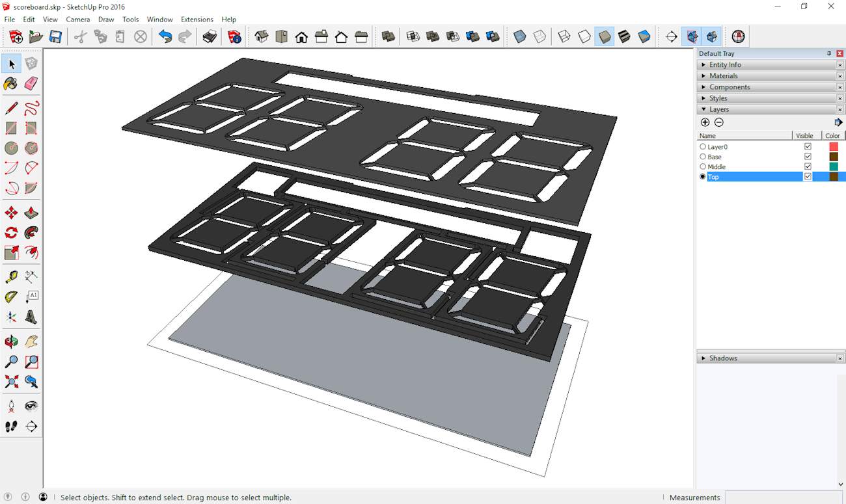Select the Follow Me tool

click(x=31, y=233)
